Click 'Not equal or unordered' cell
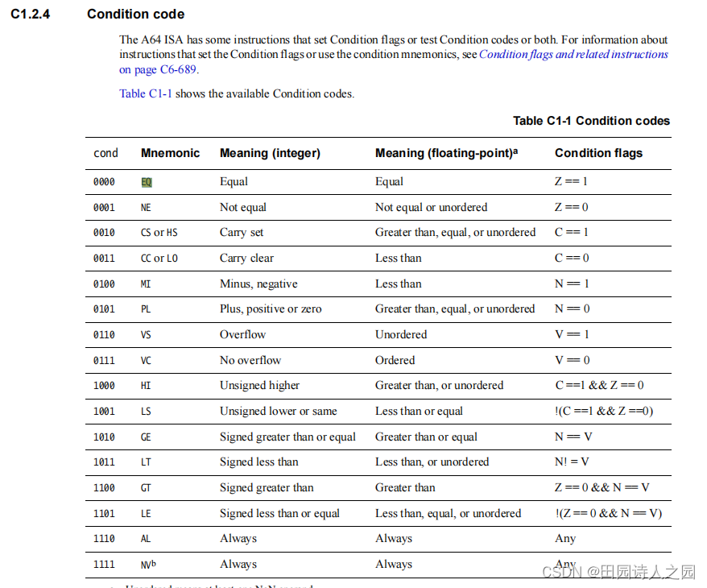This screenshot has width=707, height=588. (x=431, y=208)
